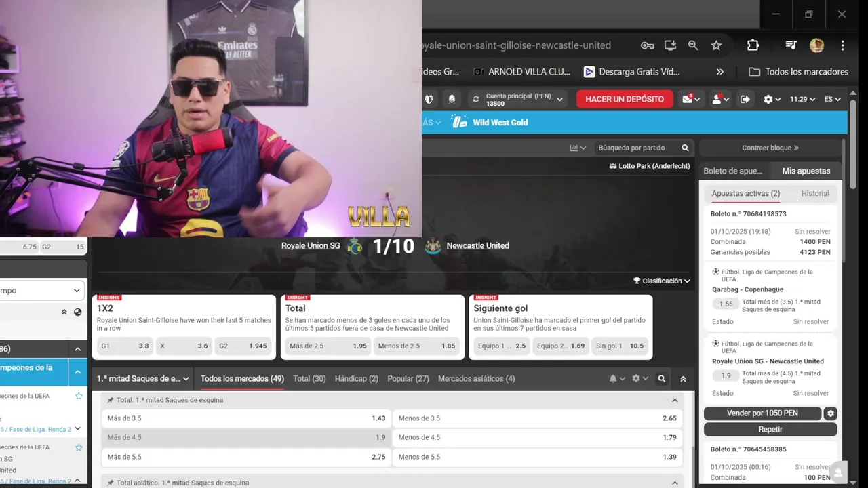Click the Royale Union SG team crest

(355, 246)
